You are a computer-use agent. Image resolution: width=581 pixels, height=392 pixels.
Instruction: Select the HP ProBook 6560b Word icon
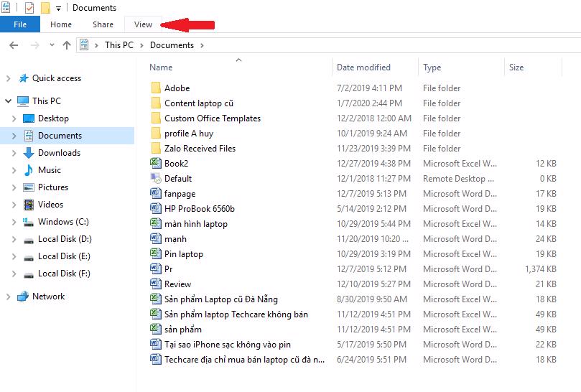point(156,208)
